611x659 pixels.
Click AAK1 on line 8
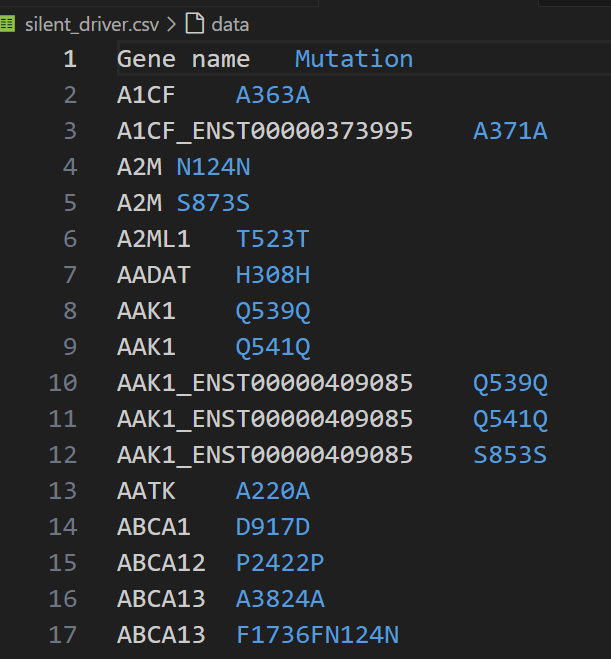click(x=146, y=311)
